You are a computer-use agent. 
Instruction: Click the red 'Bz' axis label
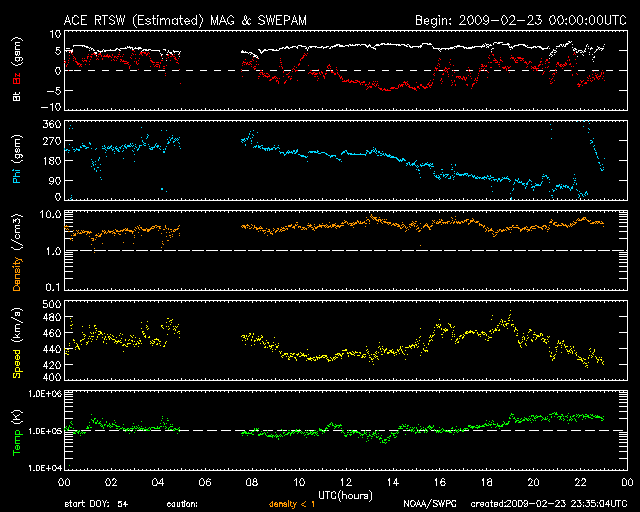coord(17,78)
